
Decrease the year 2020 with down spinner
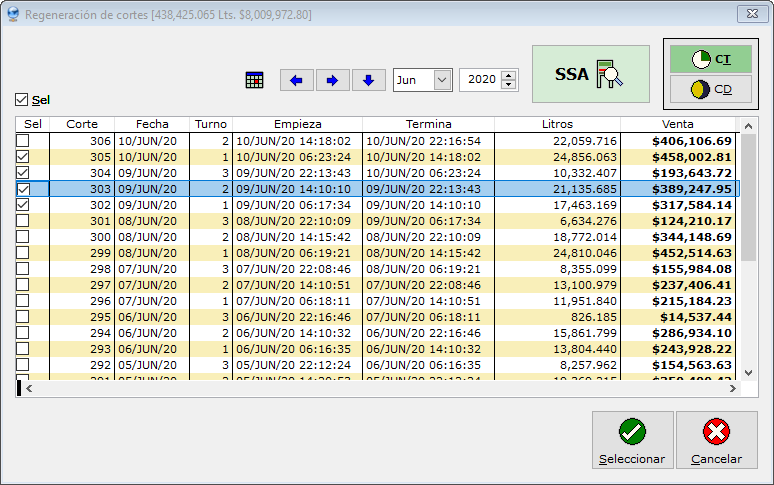tap(509, 85)
